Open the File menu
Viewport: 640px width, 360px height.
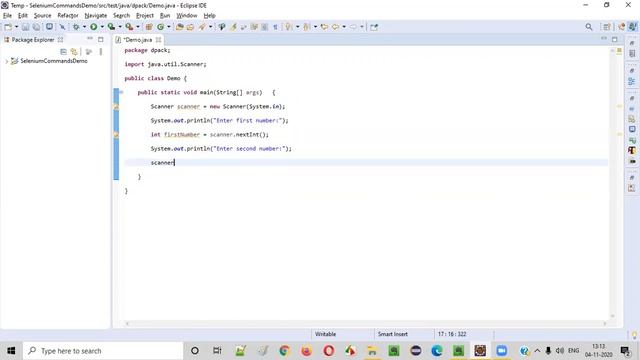(7, 16)
